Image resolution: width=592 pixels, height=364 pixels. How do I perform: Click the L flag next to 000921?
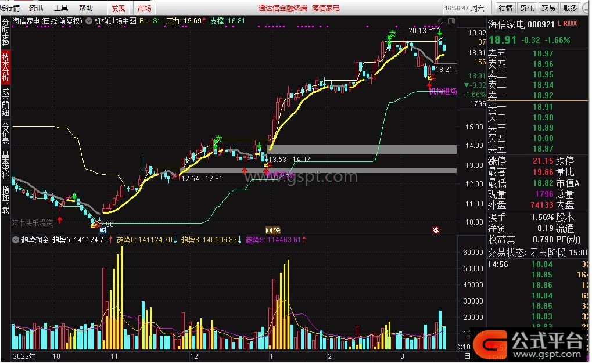coord(559,24)
